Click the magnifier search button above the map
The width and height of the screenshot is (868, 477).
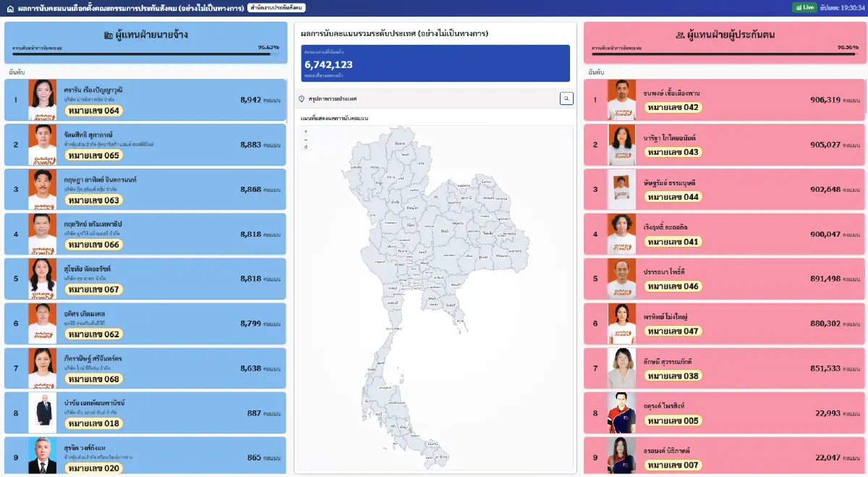[x=566, y=98]
